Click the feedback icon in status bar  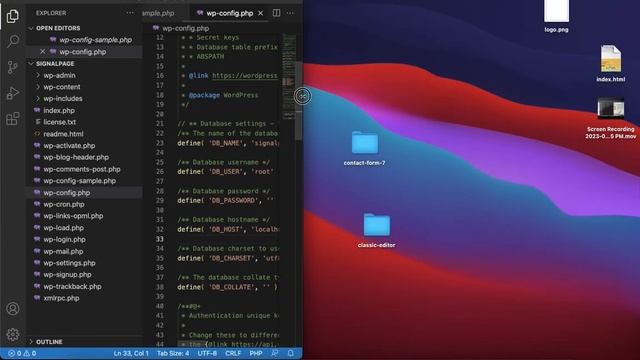click(275, 353)
